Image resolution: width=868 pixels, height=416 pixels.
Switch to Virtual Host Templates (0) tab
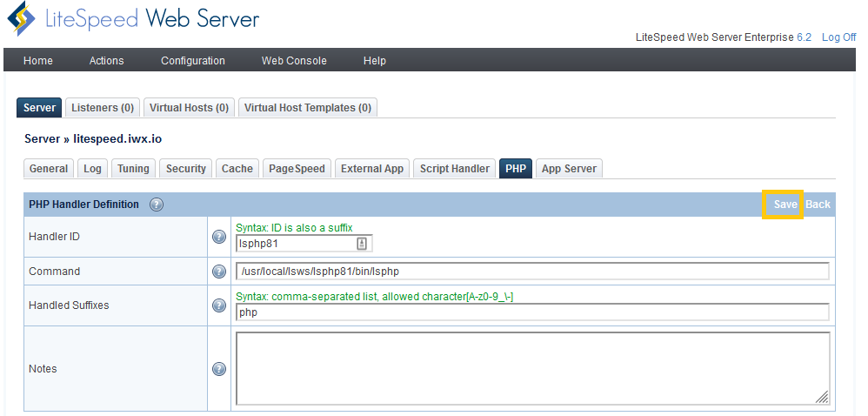click(x=308, y=107)
